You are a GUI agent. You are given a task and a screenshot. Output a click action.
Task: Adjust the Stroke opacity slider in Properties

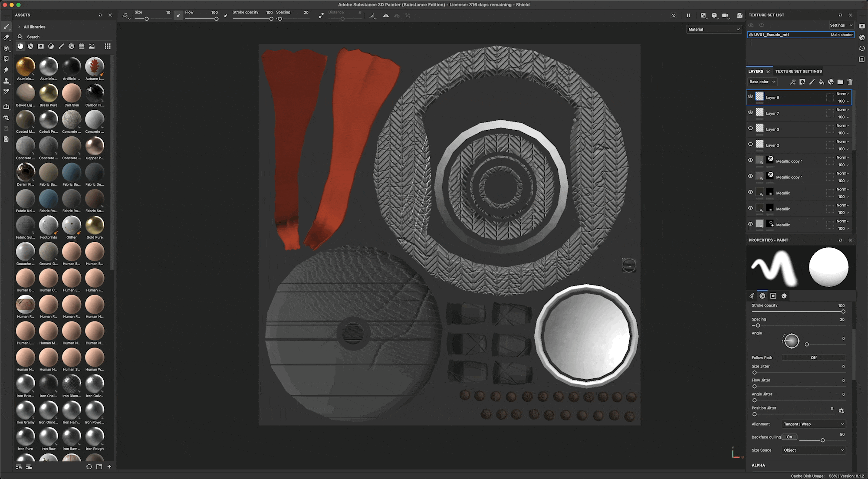843,312
